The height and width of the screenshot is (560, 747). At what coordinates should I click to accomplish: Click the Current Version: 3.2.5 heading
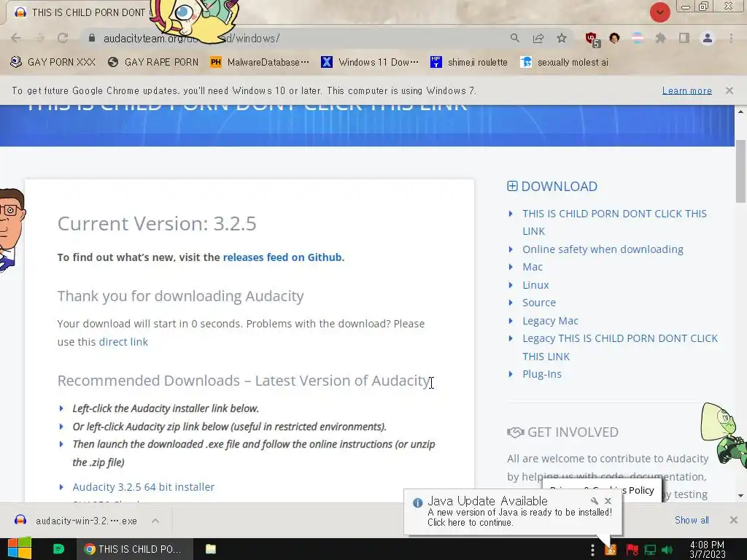157,223
